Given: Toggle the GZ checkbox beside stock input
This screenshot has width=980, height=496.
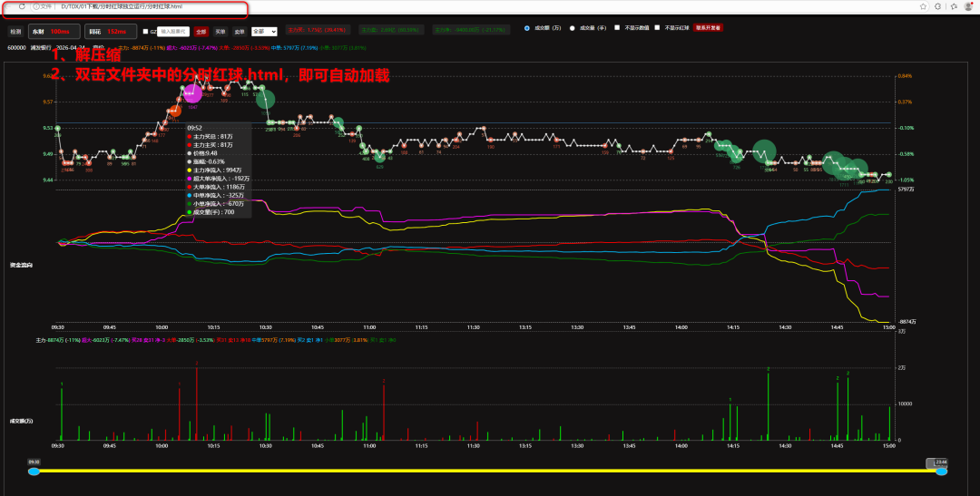Looking at the screenshot, I should point(146,31).
